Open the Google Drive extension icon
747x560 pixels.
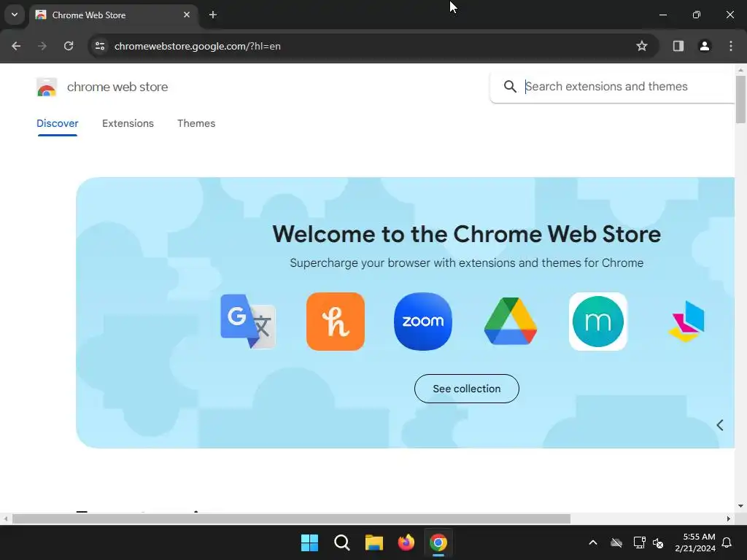tap(511, 321)
